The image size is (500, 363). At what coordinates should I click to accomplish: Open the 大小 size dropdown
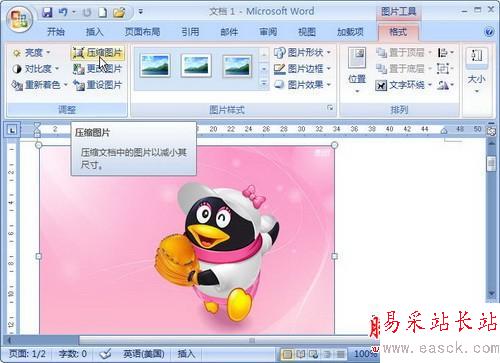pos(477,71)
